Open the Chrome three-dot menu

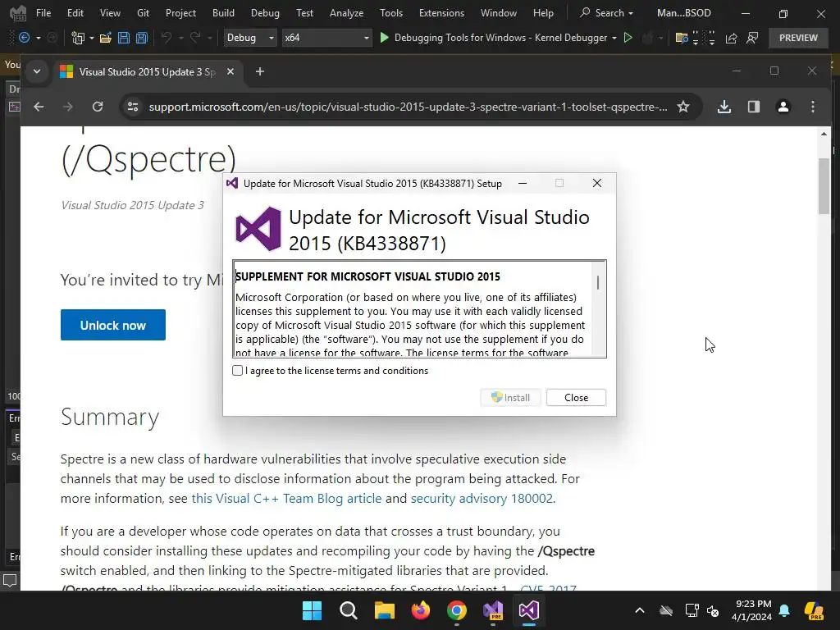813,107
